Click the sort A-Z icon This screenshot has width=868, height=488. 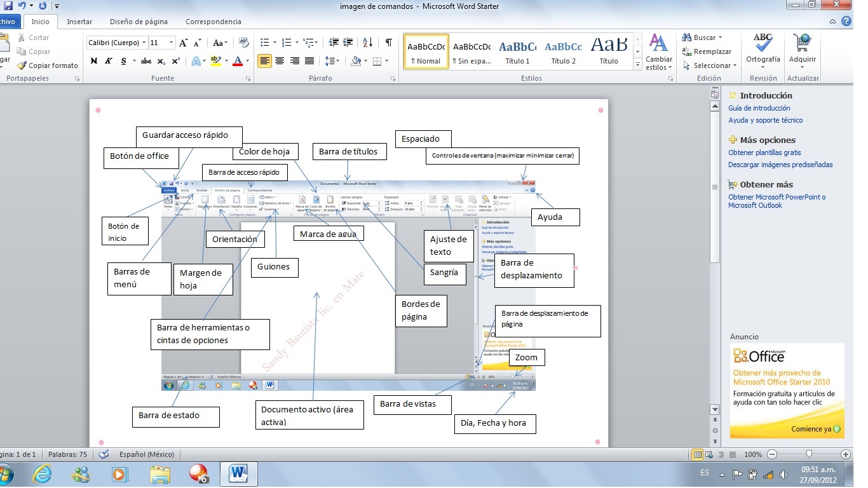point(367,43)
